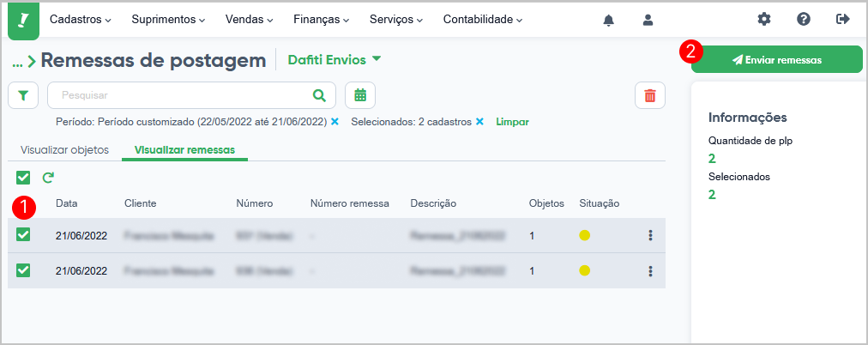The image size is (868, 345).
Task: Click yellow status dot in first row
Action: (x=585, y=235)
